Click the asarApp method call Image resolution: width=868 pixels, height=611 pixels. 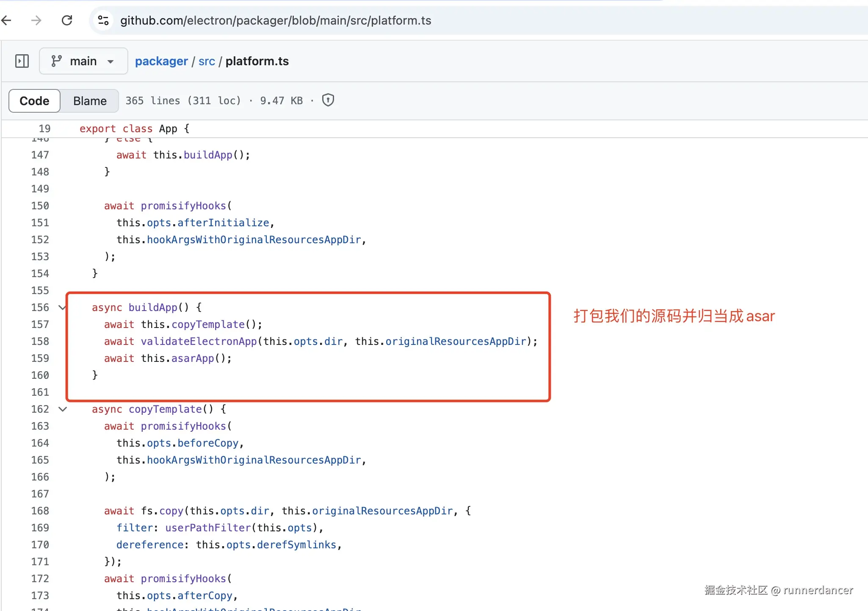click(x=193, y=358)
